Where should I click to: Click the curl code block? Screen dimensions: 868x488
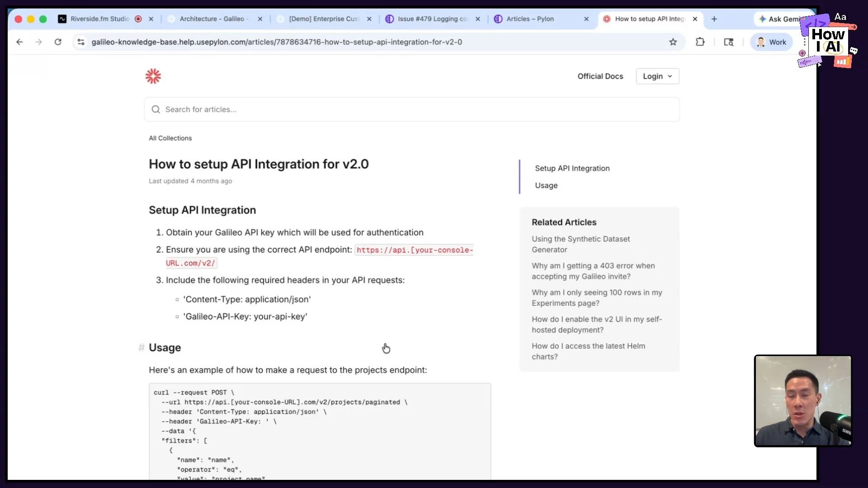click(x=320, y=432)
